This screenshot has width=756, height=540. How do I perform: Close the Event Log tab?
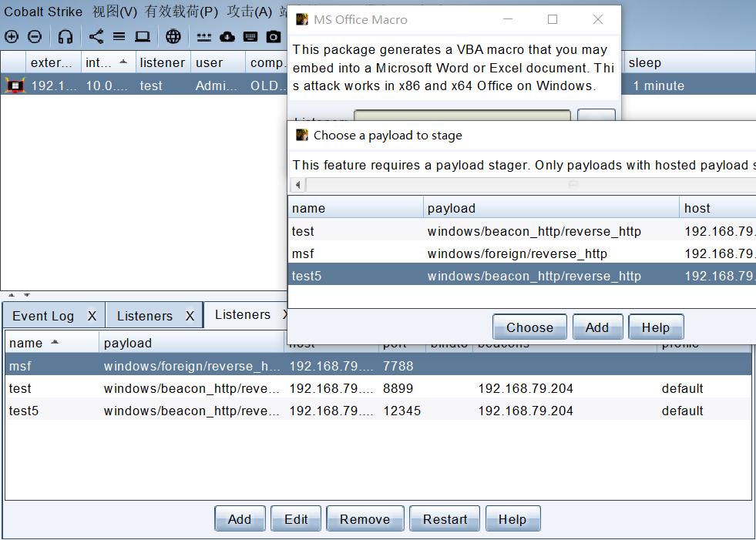click(x=92, y=316)
